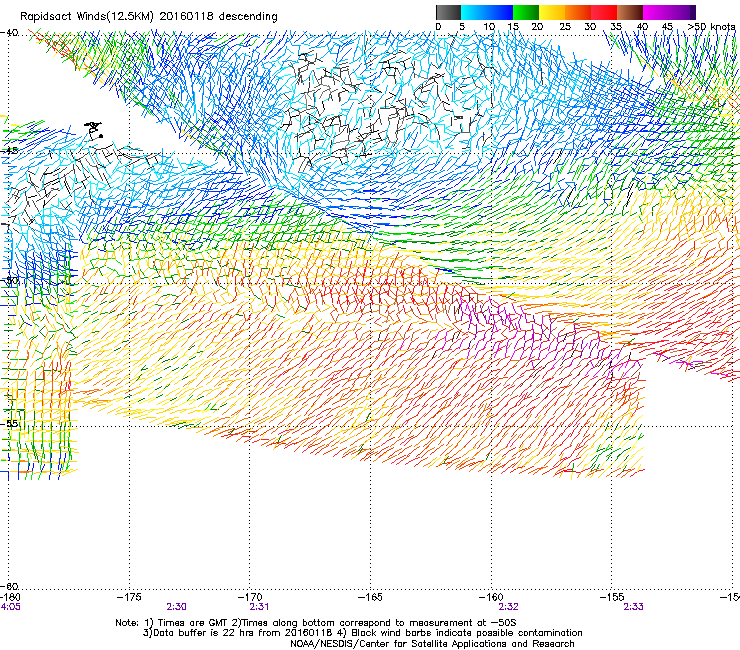
Task: Select the orange 25–30 knots legend swatch
Action: [x=578, y=12]
